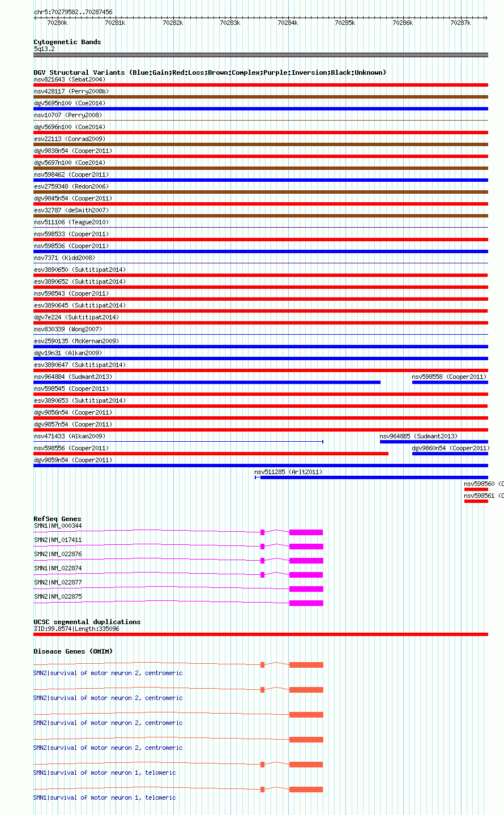The width and height of the screenshot is (504, 815).
Task: Open variant dgv9857n54 (Cooper2011)
Action: coord(73,424)
